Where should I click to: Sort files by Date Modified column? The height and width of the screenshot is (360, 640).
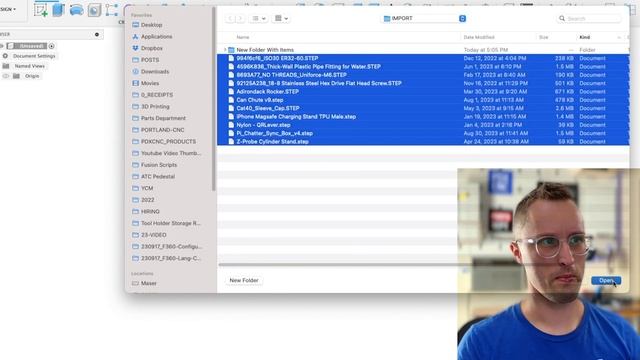(479, 37)
